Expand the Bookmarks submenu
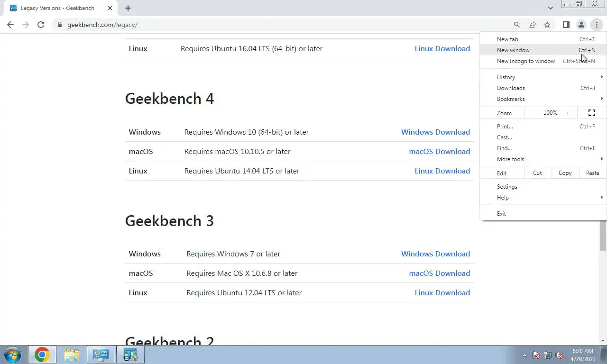Screen dimensions: 607x364 pyautogui.click(x=543, y=99)
